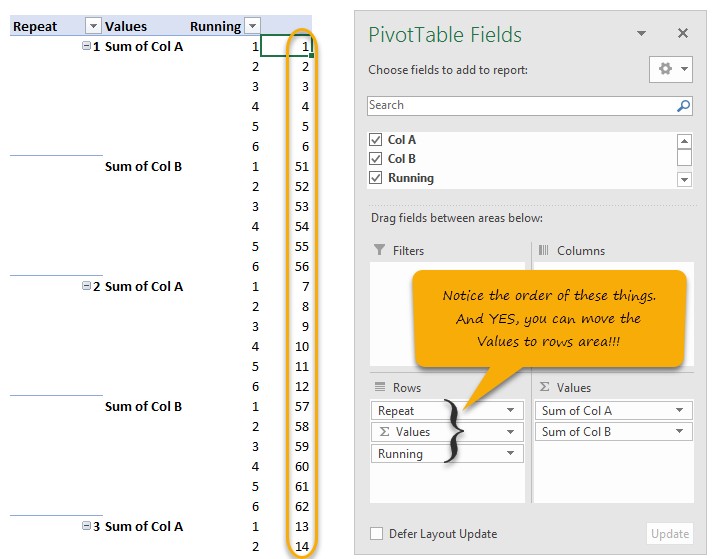Select the Sum of Col B values field
The image size is (714, 559).
(602, 432)
